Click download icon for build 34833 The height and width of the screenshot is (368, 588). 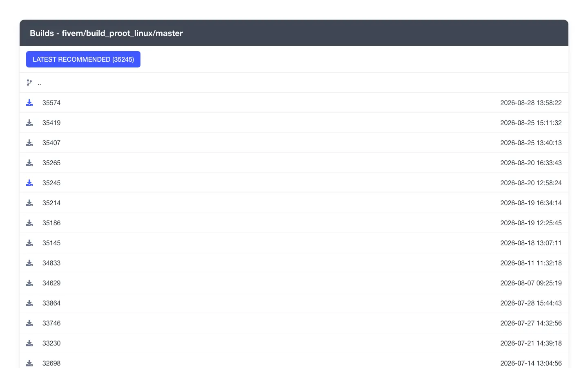29,263
